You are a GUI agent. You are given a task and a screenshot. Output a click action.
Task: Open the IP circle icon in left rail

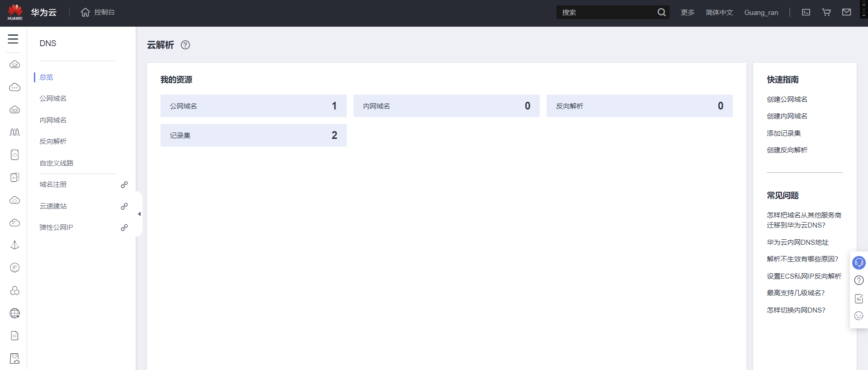pyautogui.click(x=14, y=268)
